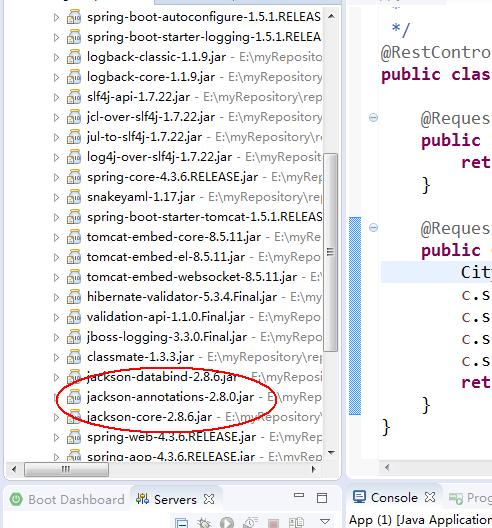Start the server with play icon
Image resolution: width=492 pixels, height=528 pixels.
(227, 523)
